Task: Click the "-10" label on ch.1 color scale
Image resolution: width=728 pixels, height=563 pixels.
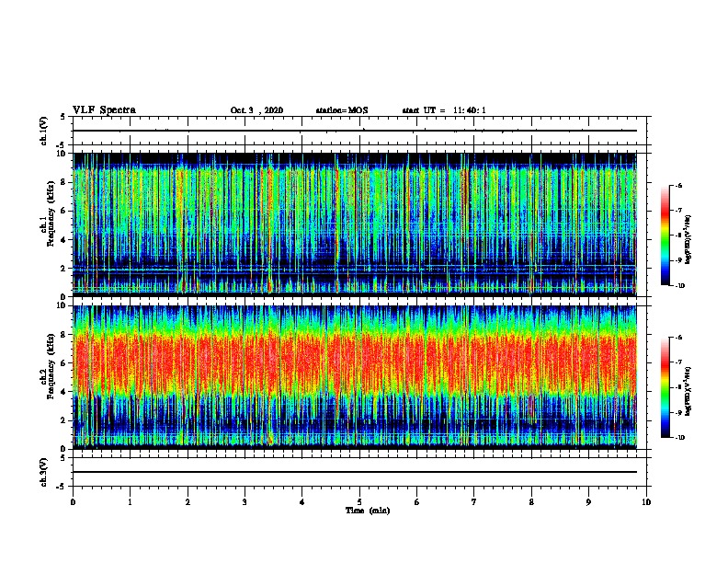Action: (x=680, y=286)
